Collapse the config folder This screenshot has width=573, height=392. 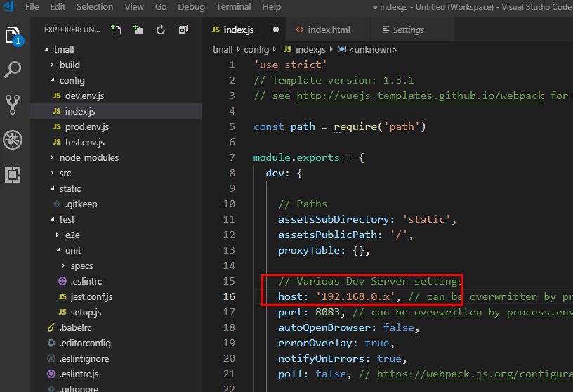(72, 80)
